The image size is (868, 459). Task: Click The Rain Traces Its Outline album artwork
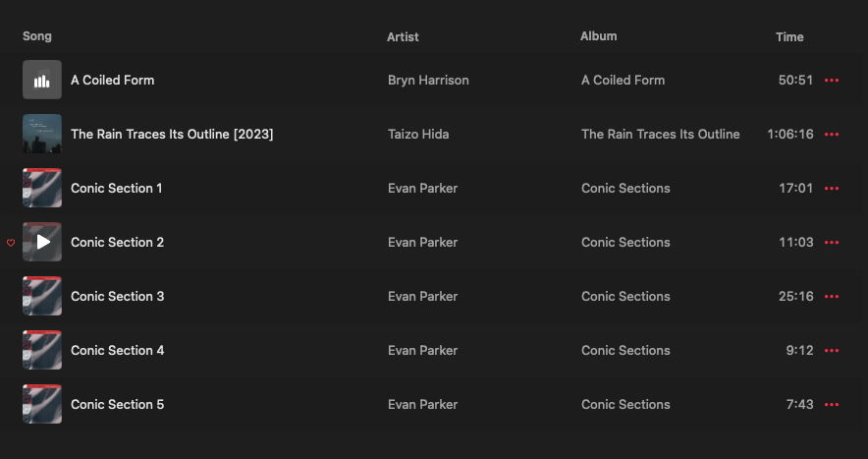tap(42, 135)
